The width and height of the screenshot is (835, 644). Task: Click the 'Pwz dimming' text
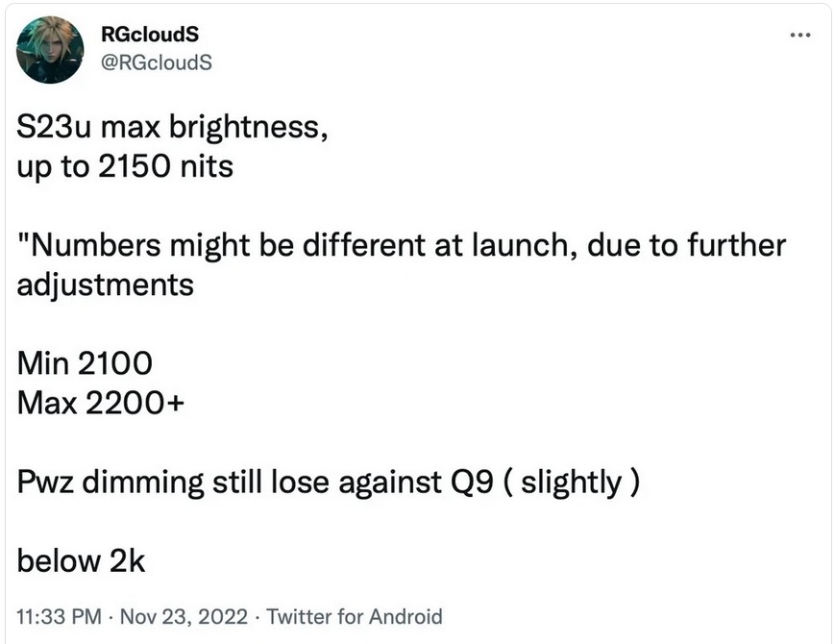tap(111, 483)
